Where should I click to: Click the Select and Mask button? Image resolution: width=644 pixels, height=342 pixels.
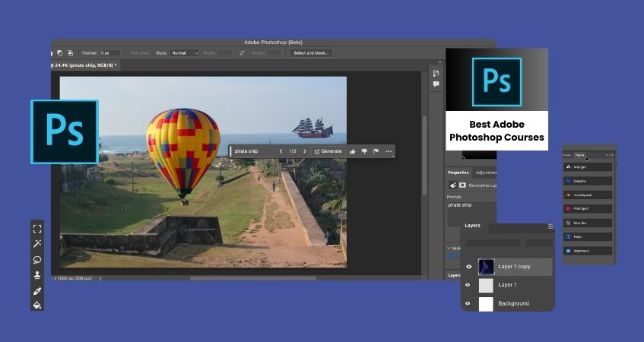click(310, 53)
